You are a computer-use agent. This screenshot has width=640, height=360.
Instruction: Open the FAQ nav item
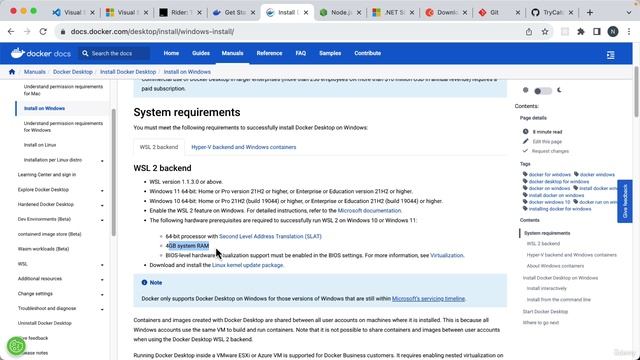[x=300, y=53]
